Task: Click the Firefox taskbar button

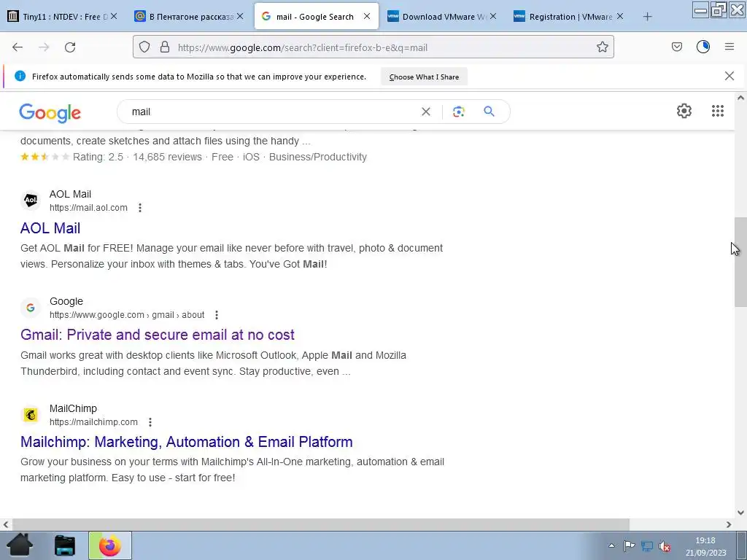Action: coord(110,545)
